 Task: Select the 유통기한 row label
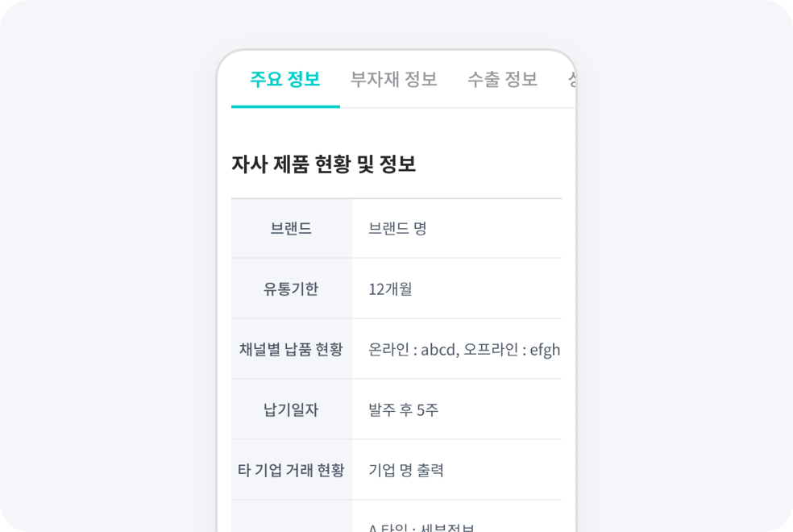pyautogui.click(x=291, y=288)
